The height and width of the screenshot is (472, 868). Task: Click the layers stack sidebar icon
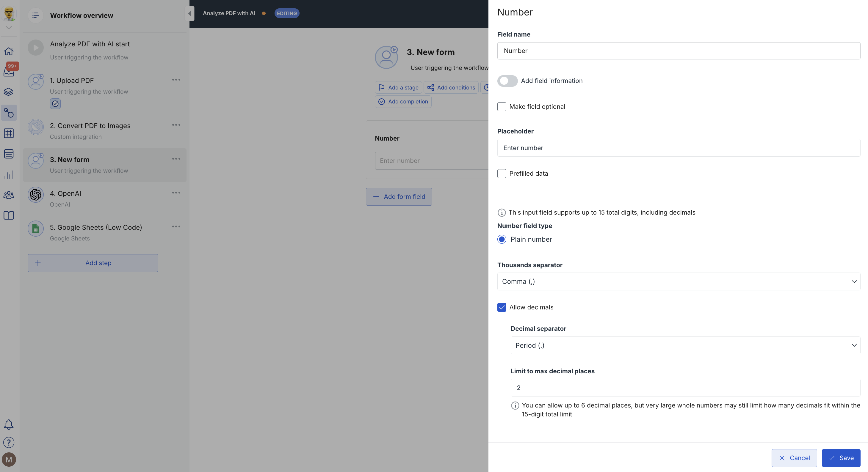point(9,92)
